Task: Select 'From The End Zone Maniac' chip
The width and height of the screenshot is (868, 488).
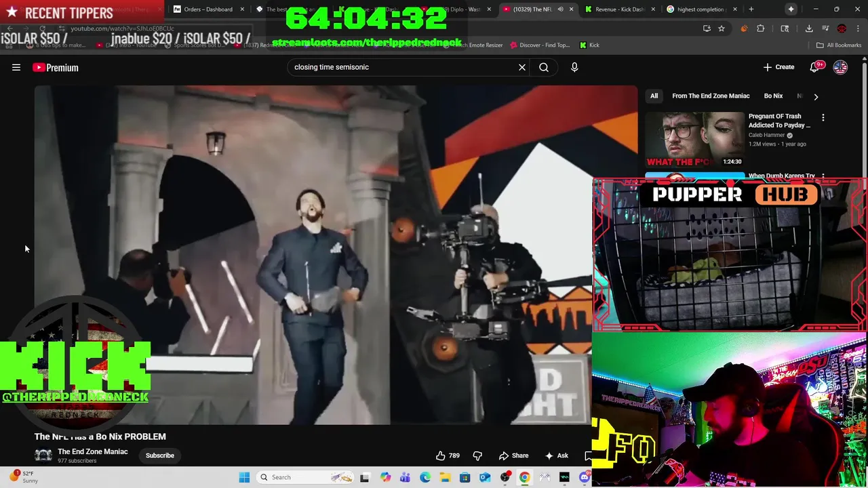Action: click(x=711, y=96)
